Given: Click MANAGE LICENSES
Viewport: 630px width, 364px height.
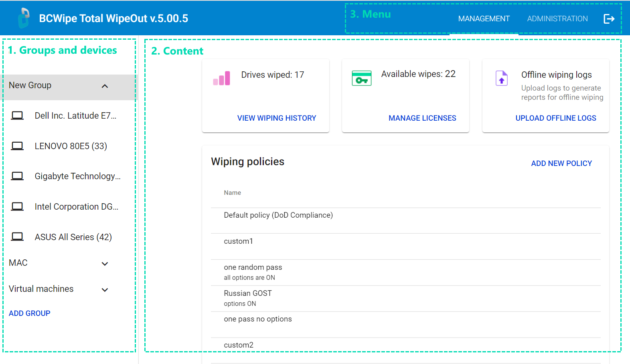Looking at the screenshot, I should (422, 118).
